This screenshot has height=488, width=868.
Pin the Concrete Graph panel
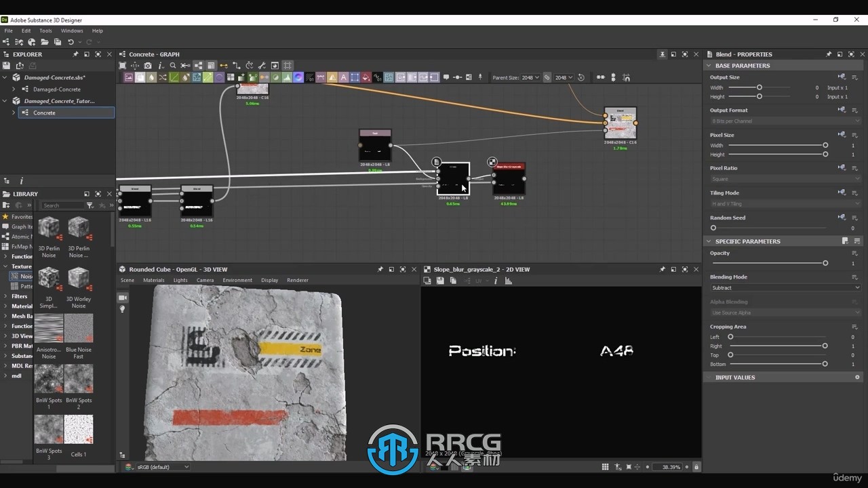pyautogui.click(x=663, y=54)
